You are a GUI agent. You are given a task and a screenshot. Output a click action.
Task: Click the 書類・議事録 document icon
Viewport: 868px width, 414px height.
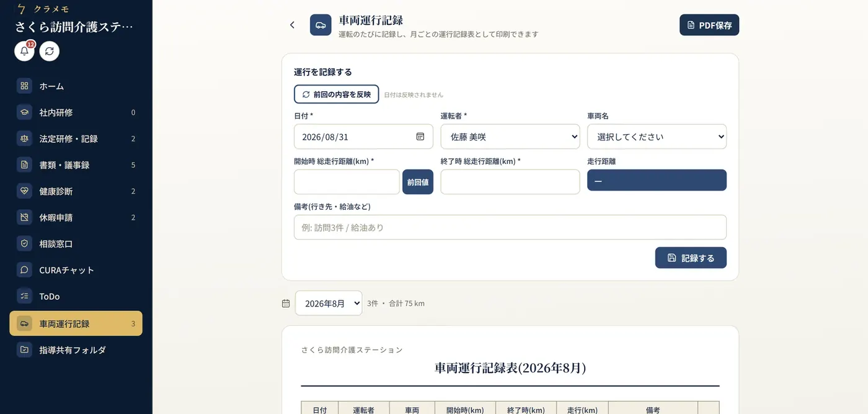(x=24, y=165)
